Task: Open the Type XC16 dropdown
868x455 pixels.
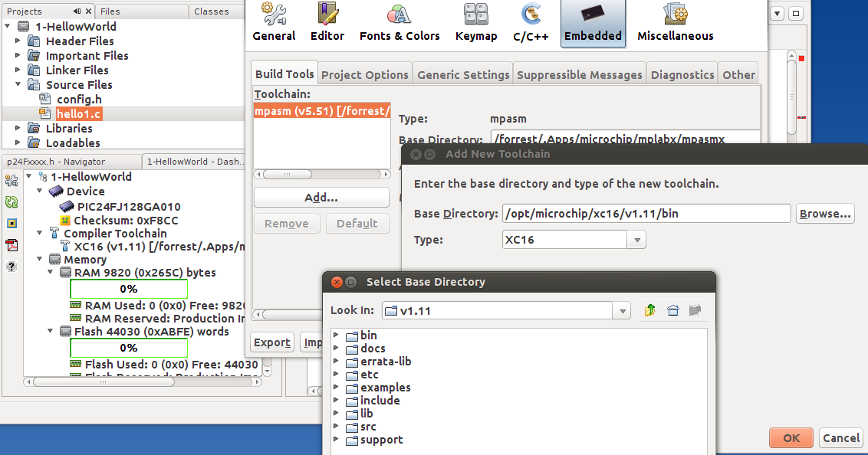Action: (636, 240)
